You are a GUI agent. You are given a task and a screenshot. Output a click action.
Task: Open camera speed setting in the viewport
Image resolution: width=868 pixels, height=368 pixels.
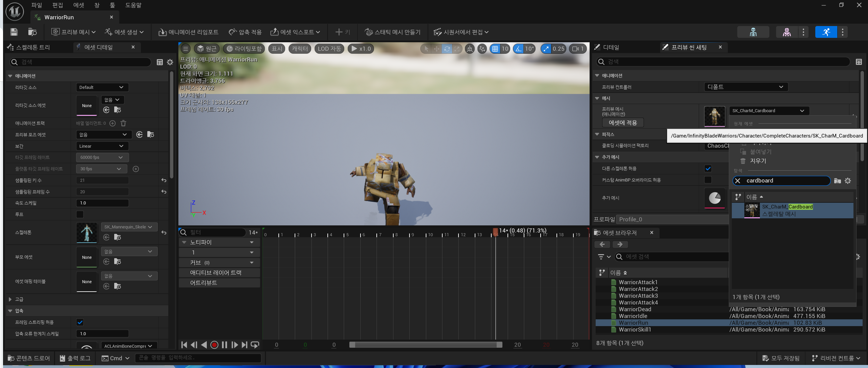click(578, 49)
